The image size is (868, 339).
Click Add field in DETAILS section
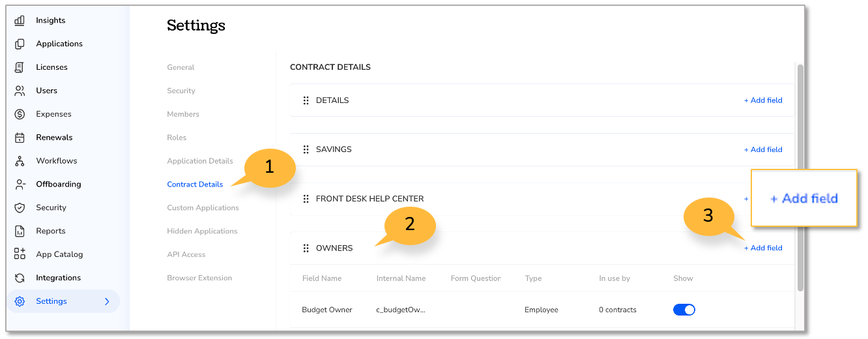[763, 100]
